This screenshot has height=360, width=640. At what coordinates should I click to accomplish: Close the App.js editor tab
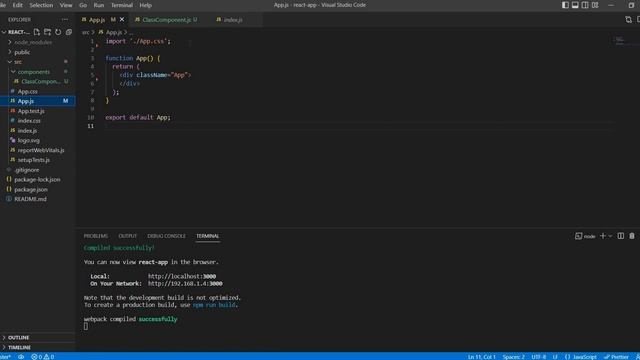122,20
